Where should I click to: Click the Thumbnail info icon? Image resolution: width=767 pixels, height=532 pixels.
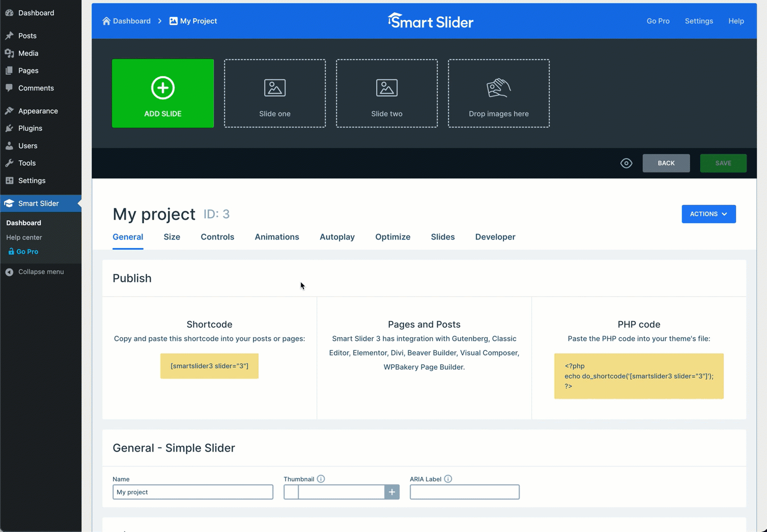point(321,479)
